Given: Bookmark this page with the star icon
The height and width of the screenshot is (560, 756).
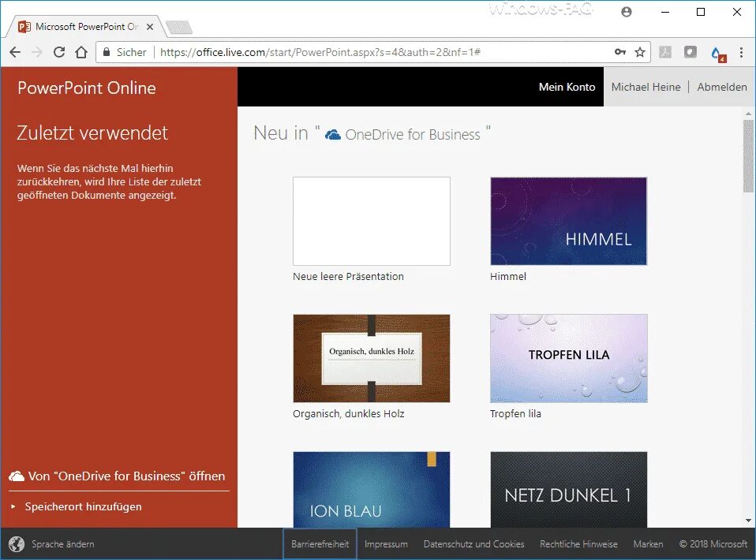Looking at the screenshot, I should pos(640,52).
